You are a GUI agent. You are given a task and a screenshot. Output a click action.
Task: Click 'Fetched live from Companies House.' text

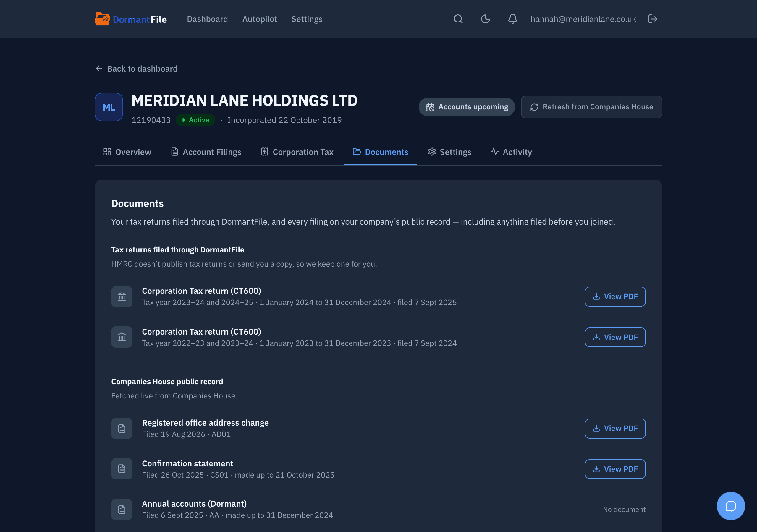pos(174,395)
